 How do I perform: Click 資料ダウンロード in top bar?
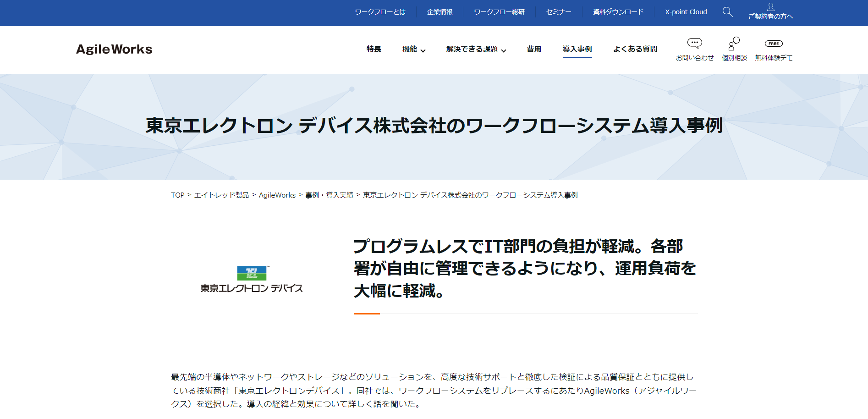click(618, 12)
